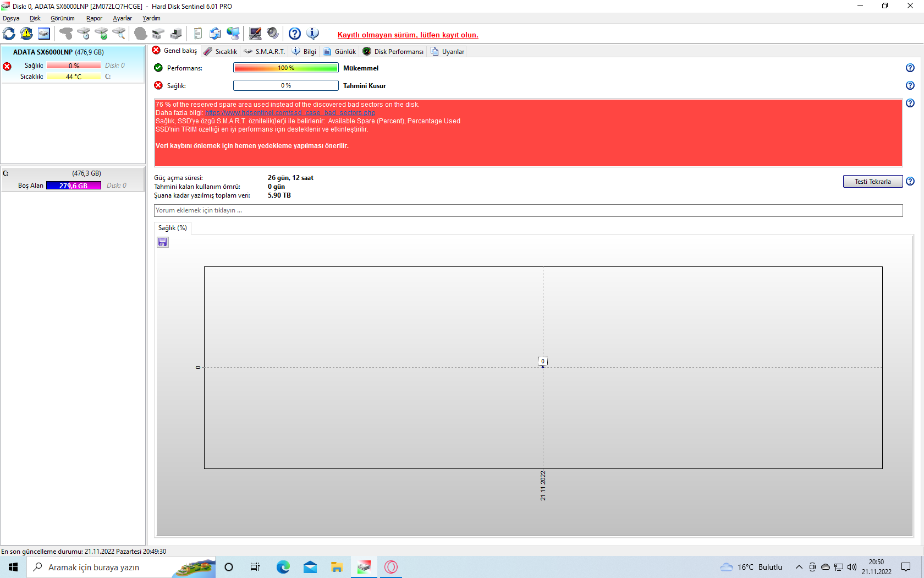Open the hdsentinel.com bad sectors link

tap(290, 113)
